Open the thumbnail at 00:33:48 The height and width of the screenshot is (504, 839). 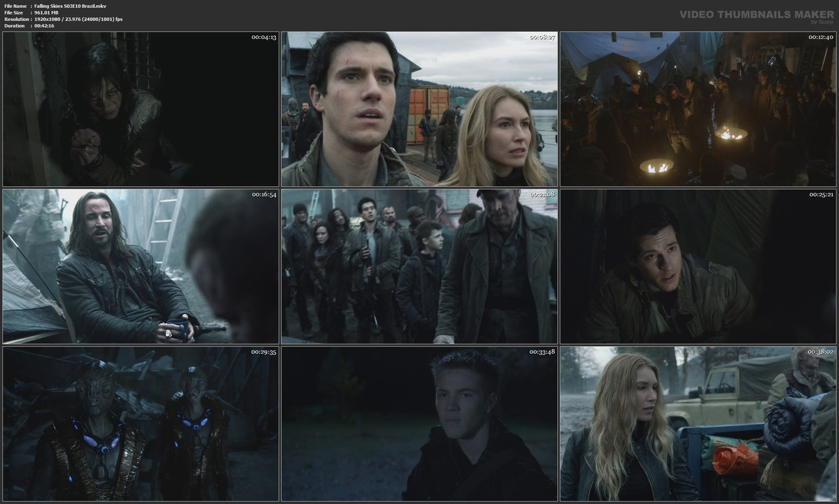(419, 423)
